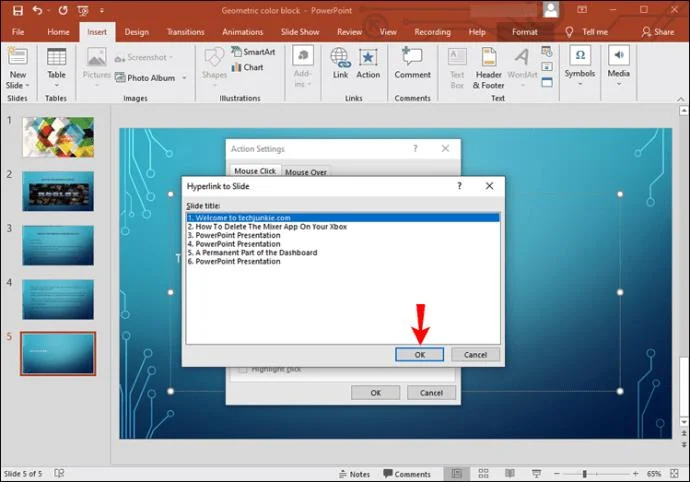This screenshot has width=690, height=482.
Task: Click the Share button
Action: (x=658, y=32)
